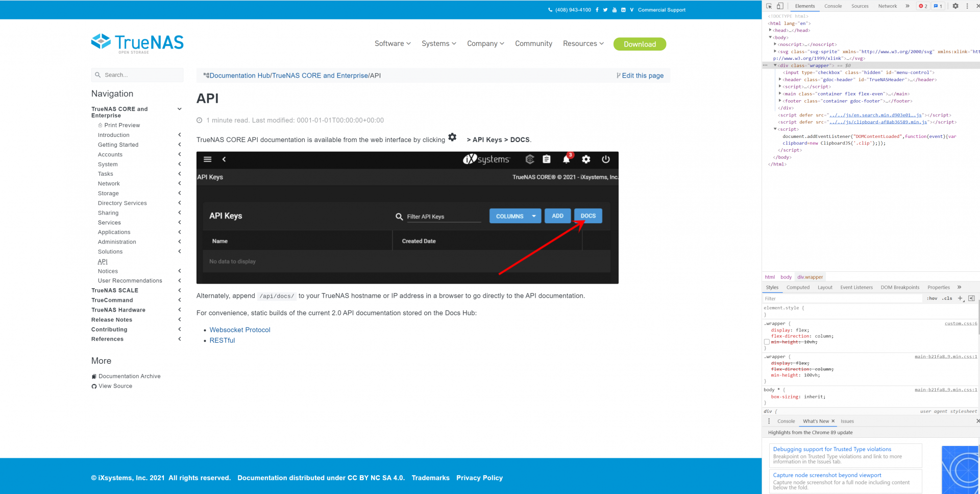Toggle the min-height: 10vh checkbox in Styles

767,342
